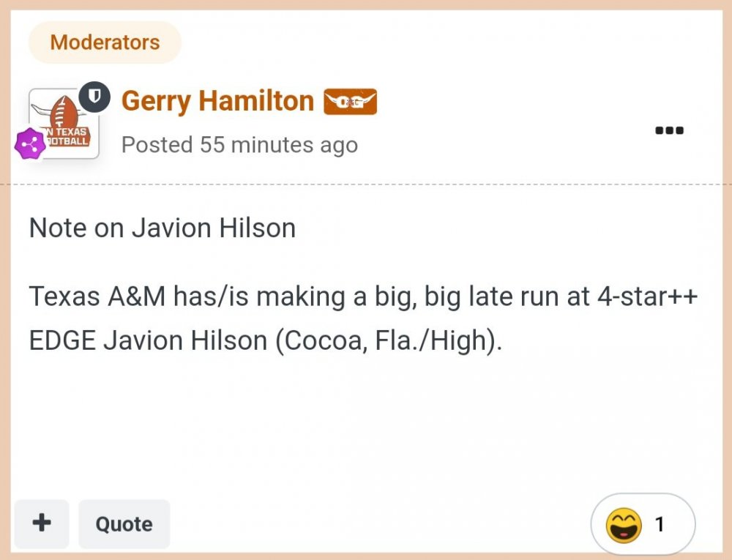Click the football graphic in the avatar

(x=64, y=110)
